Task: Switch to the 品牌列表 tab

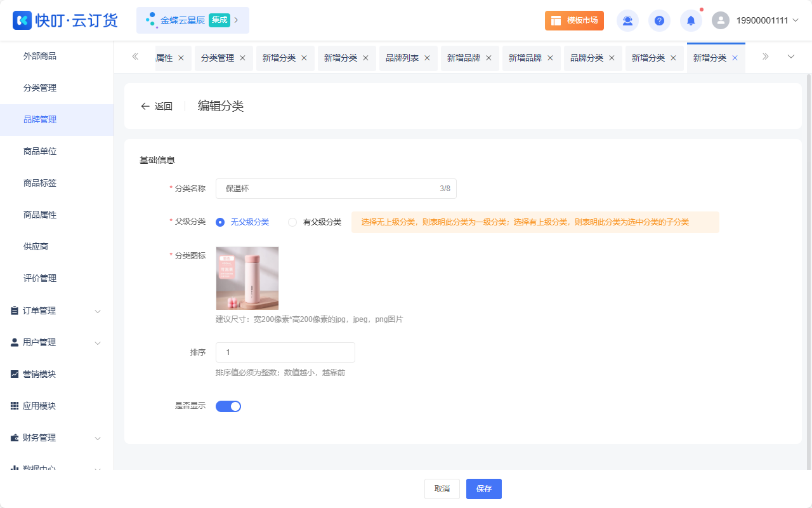Action: 402,58
